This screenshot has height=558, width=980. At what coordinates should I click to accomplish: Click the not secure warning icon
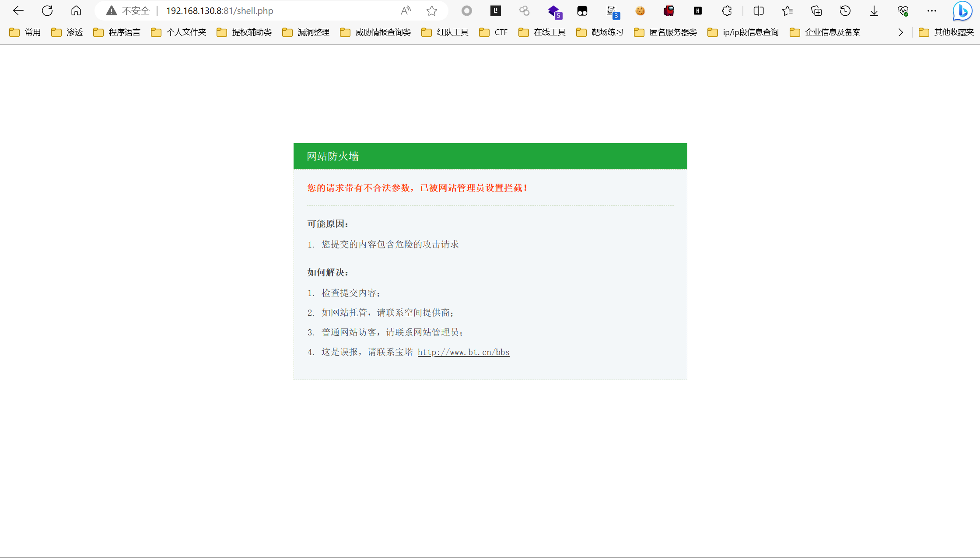[112, 10]
